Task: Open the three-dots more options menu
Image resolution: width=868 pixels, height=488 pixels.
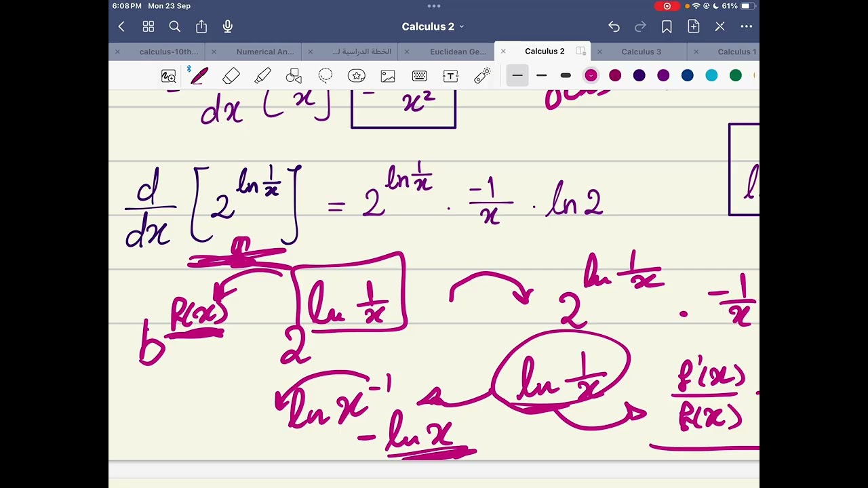Action: tap(747, 26)
